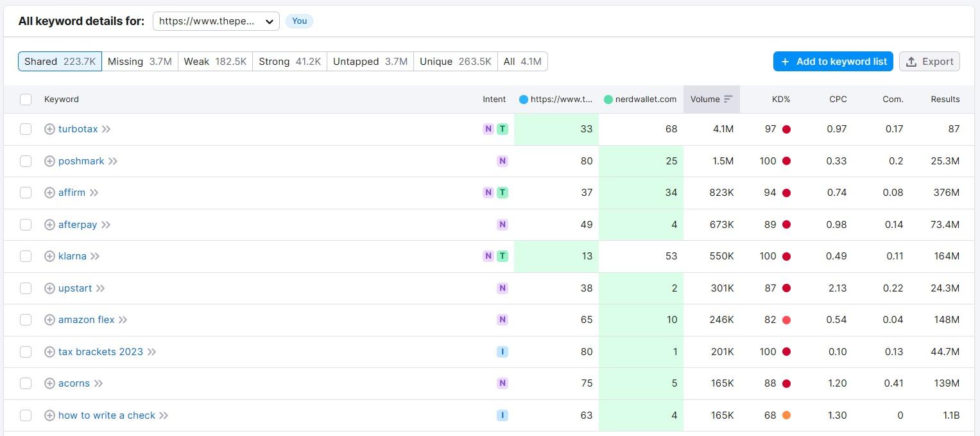This screenshot has width=980, height=436.
Task: Click the N intent badge in turbotax row
Action: 488,129
